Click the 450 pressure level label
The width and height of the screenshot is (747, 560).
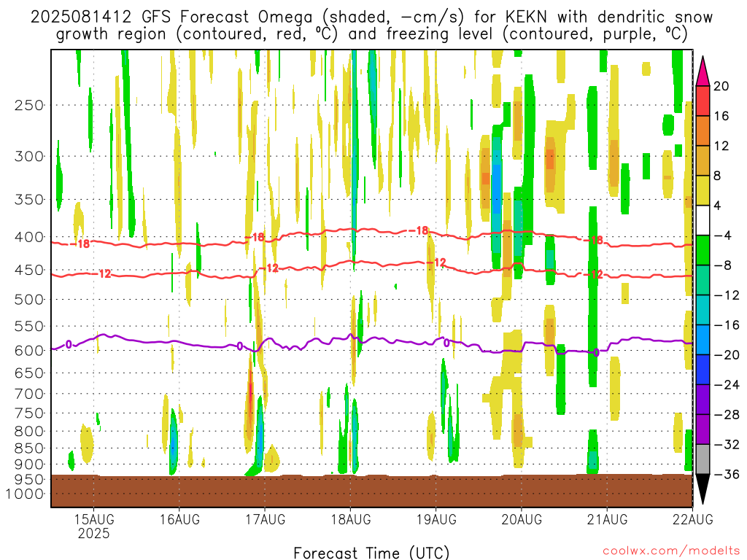click(28, 270)
